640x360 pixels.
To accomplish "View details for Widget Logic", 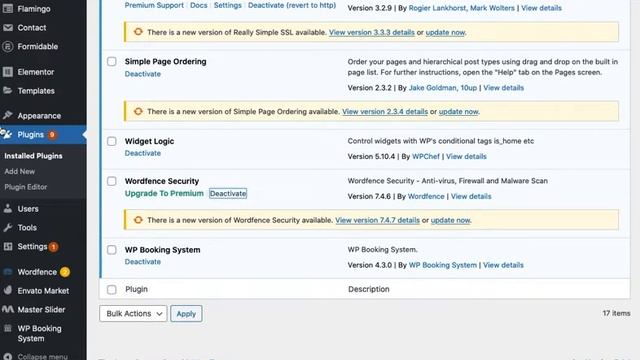I will [466, 156].
